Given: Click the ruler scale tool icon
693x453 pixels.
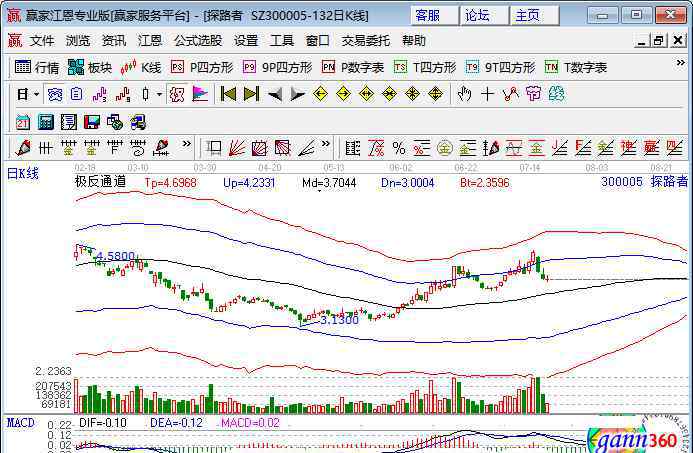Looking at the screenshot, I should (353, 148).
